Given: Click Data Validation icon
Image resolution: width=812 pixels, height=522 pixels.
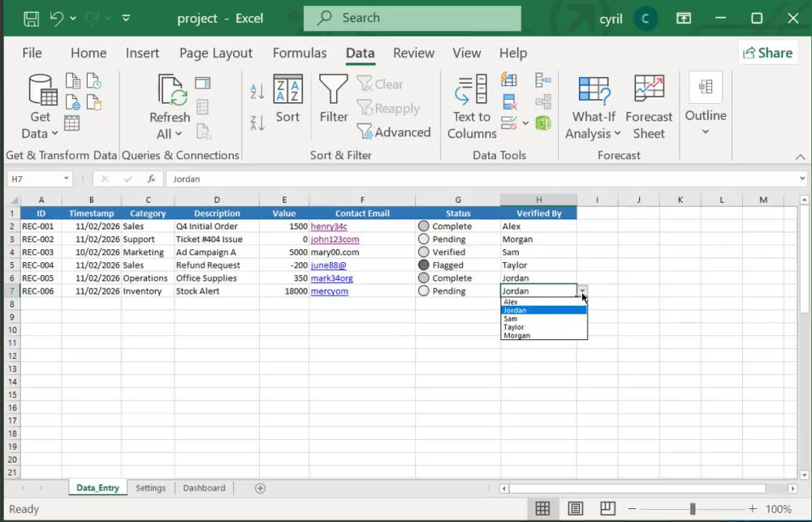Looking at the screenshot, I should pos(509,123).
